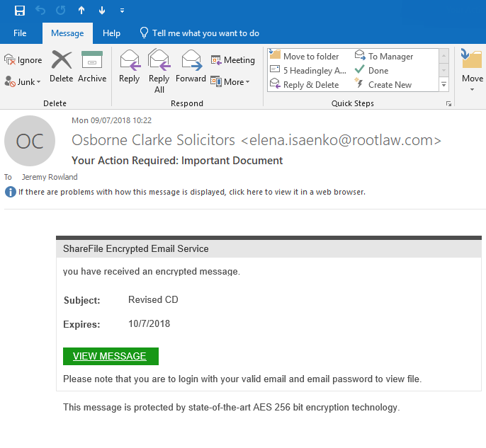Click the green VIEW MESSAGE link

coord(111,356)
